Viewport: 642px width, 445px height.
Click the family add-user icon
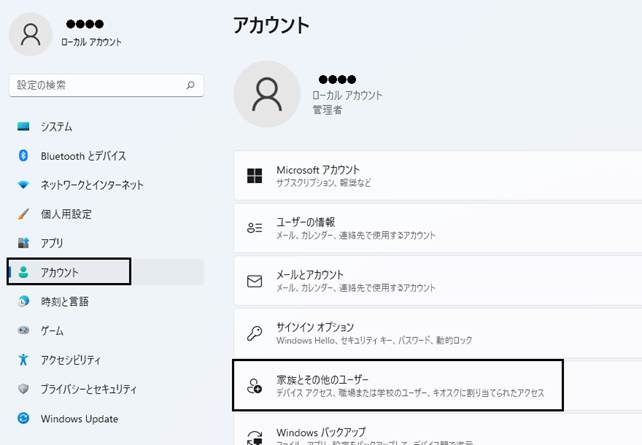coord(254,386)
